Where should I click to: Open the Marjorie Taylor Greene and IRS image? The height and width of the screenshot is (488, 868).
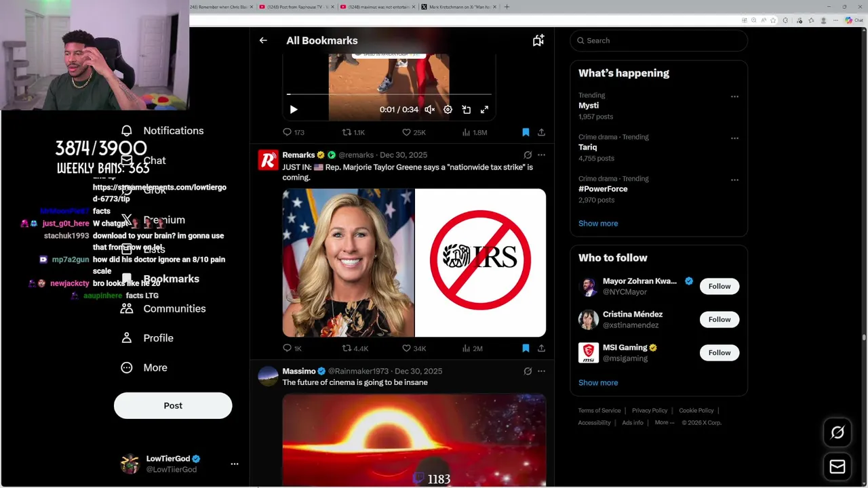[x=414, y=263]
